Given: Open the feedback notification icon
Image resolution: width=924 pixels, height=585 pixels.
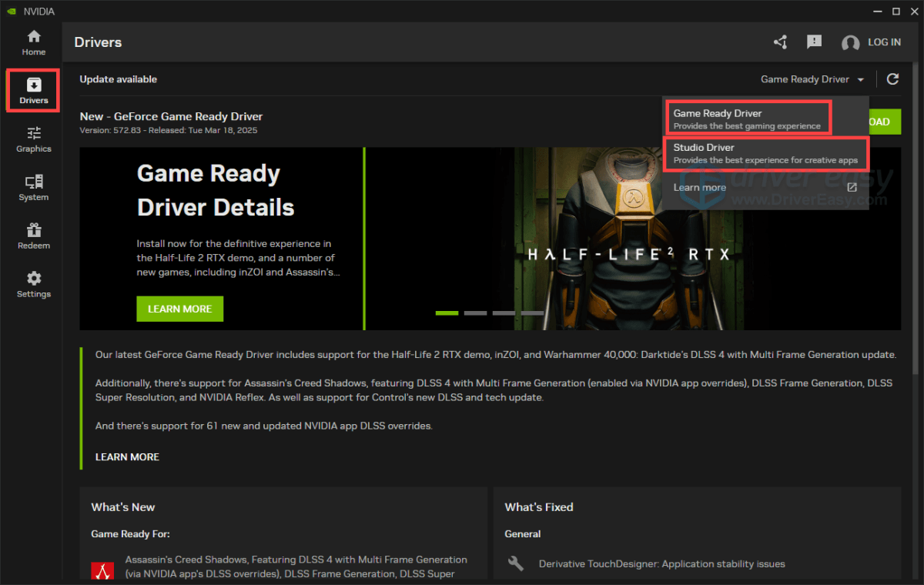Looking at the screenshot, I should [814, 42].
